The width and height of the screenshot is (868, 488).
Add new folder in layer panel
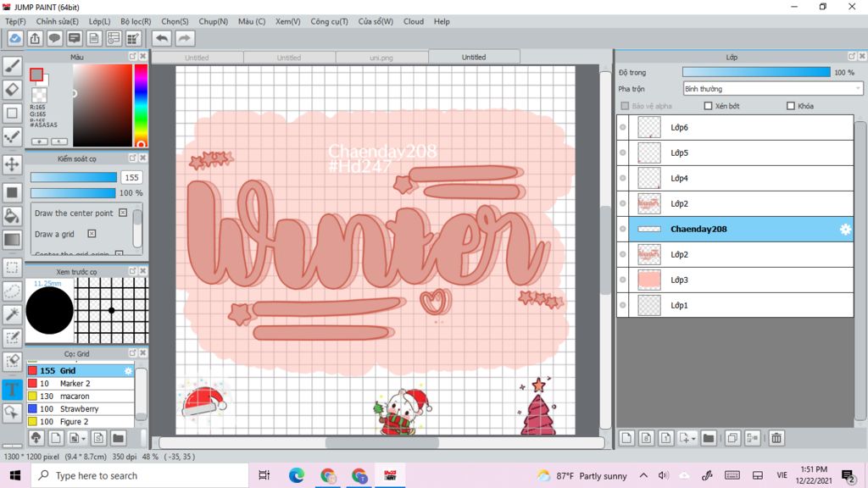[708, 438]
